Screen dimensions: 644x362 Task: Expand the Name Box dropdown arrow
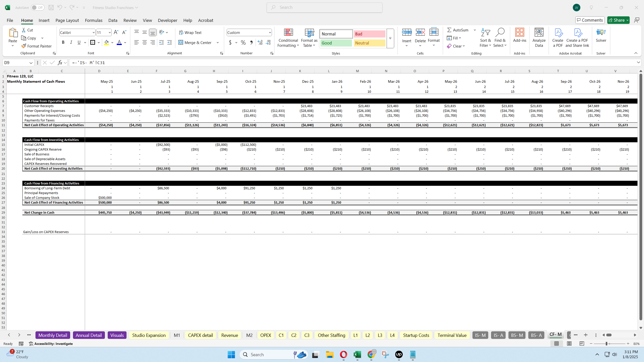coord(31,63)
